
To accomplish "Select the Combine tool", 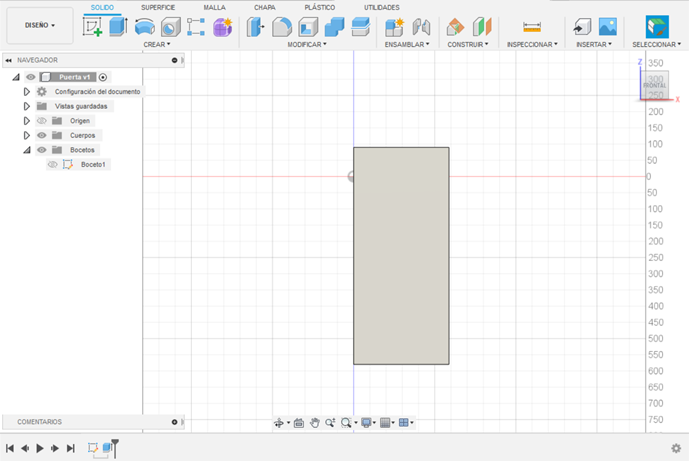I will 334,27.
